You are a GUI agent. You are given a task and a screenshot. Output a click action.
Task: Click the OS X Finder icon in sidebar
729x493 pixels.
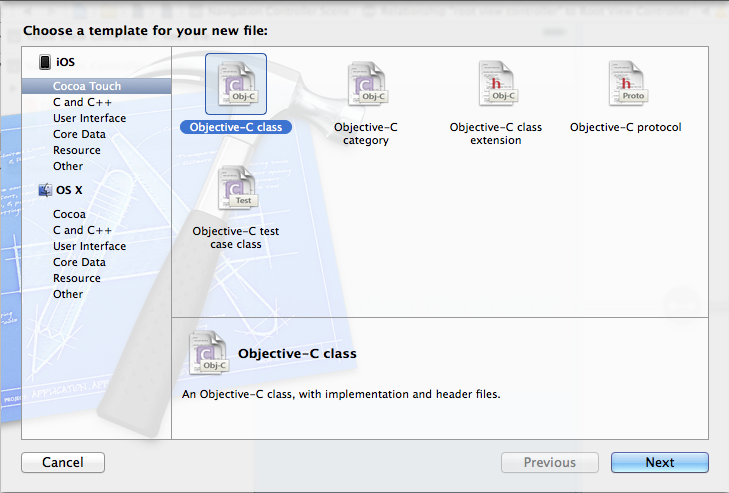point(45,190)
